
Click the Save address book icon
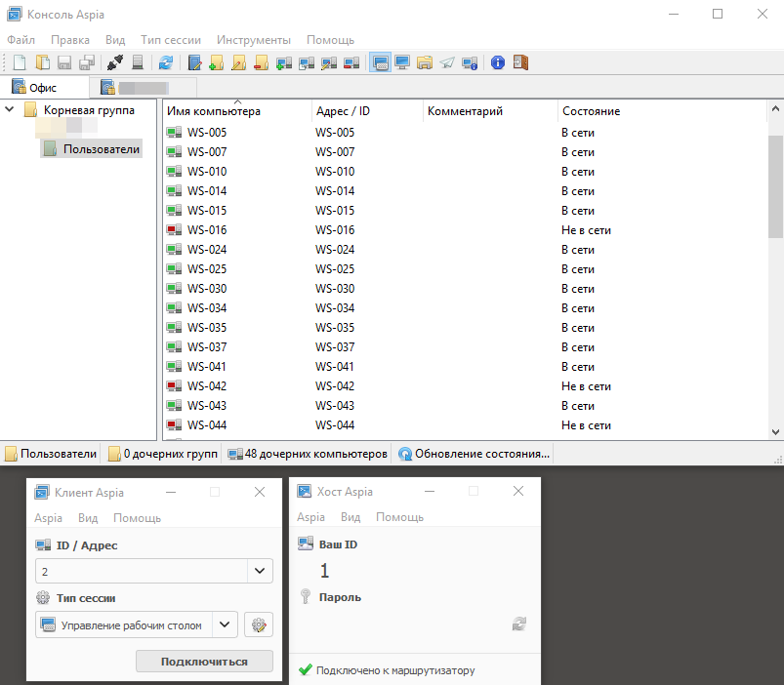[x=63, y=63]
